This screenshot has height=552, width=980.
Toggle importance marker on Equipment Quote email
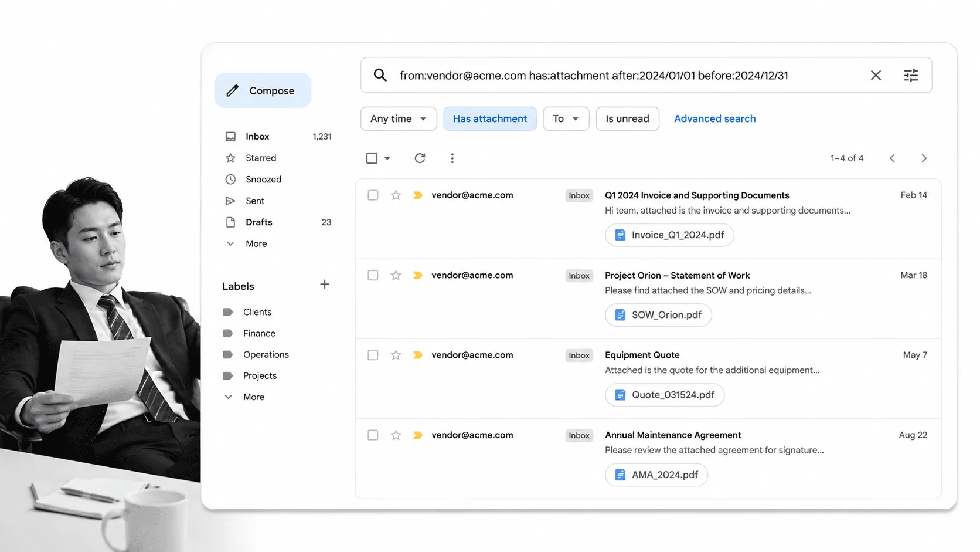(x=418, y=355)
